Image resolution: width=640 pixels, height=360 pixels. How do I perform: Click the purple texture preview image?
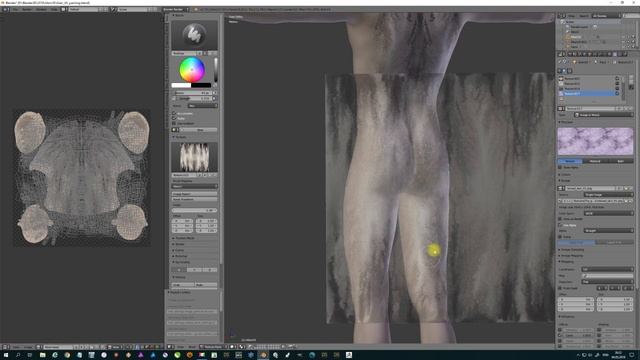pyautogui.click(x=595, y=141)
